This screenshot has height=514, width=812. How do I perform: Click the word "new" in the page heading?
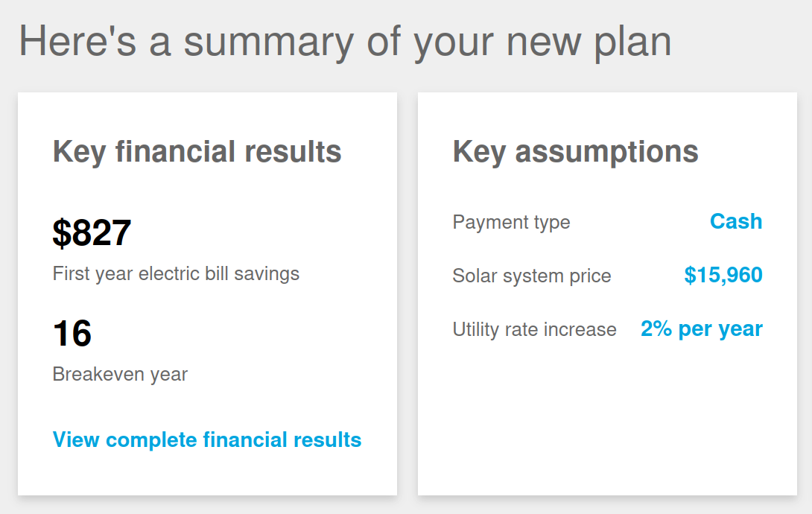(x=544, y=41)
